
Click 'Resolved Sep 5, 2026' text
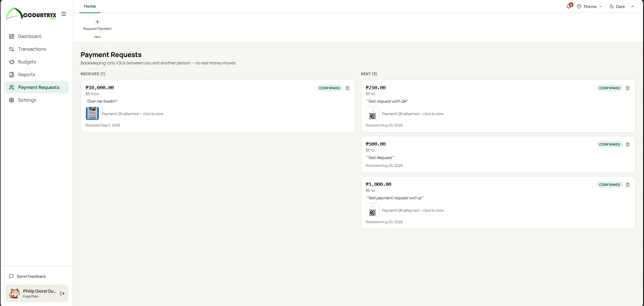coord(103,125)
